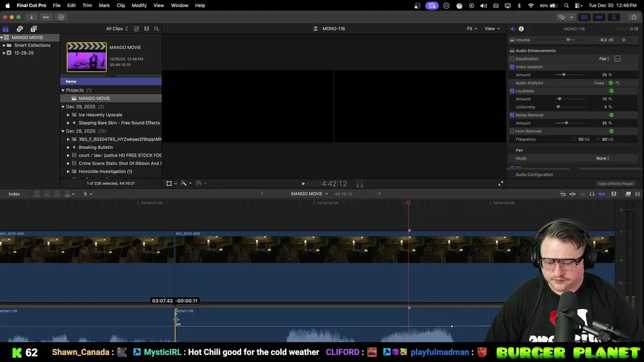The width and height of the screenshot is (644, 362).
Task: Open the Titles and Generators sidebar
Action: pyautogui.click(x=34, y=29)
